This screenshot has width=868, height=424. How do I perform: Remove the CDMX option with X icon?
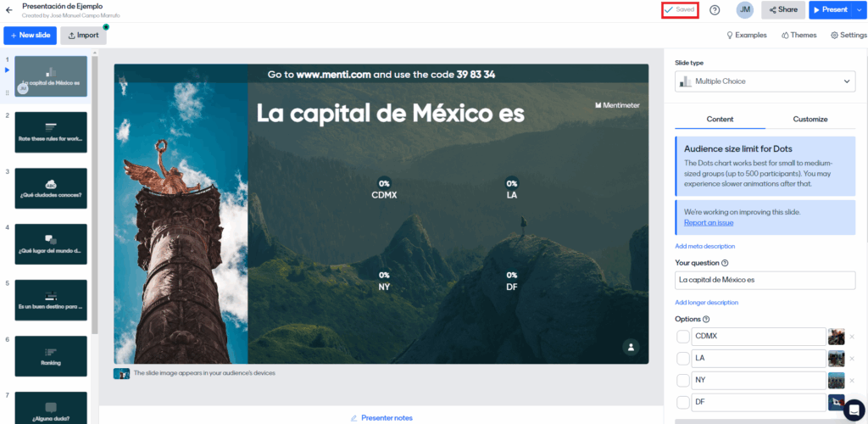852,337
